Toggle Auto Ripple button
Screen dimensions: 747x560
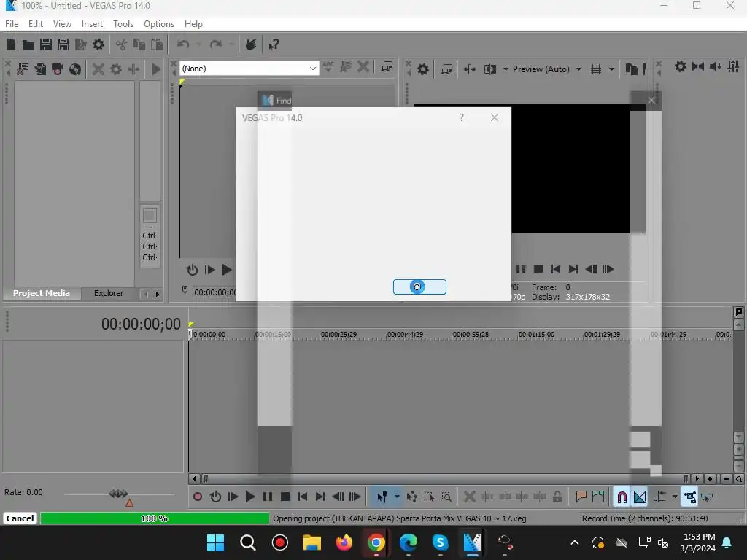pos(659,497)
